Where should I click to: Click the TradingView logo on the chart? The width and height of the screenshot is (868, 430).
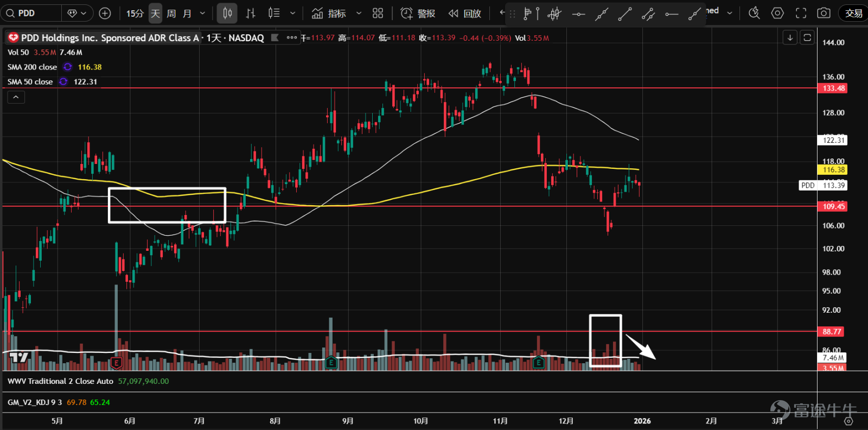click(x=19, y=357)
